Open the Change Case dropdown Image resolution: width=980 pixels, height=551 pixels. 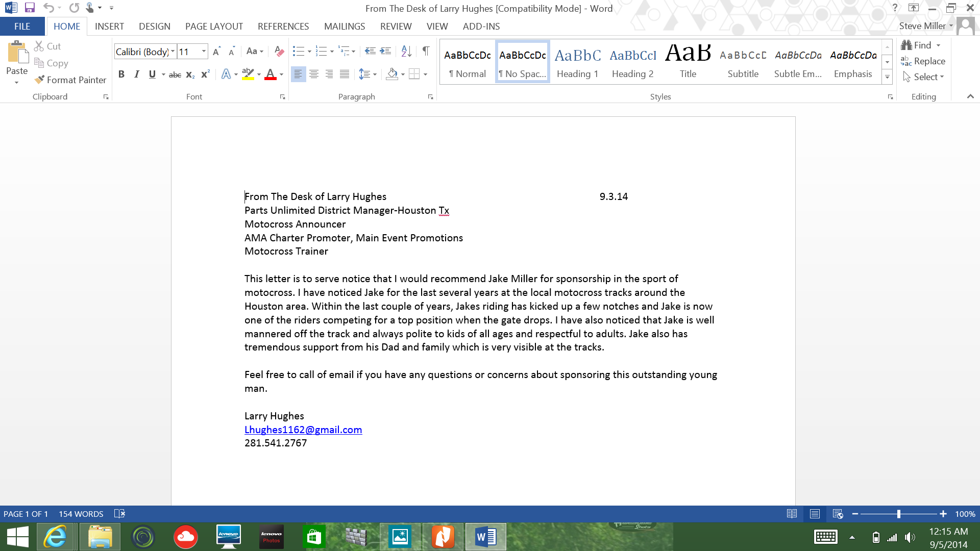point(255,52)
